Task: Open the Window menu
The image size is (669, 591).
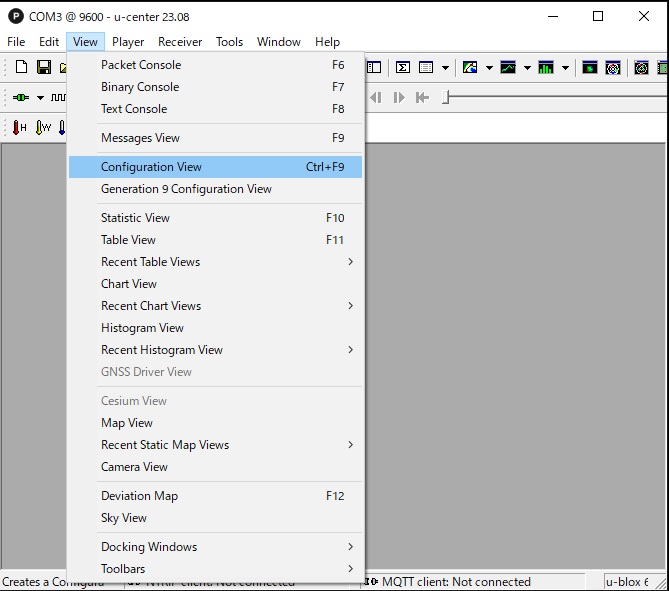Action: point(279,42)
